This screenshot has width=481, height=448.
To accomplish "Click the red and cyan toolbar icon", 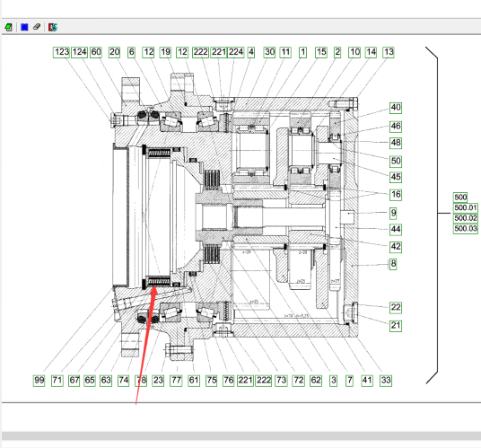I will 53,27.
